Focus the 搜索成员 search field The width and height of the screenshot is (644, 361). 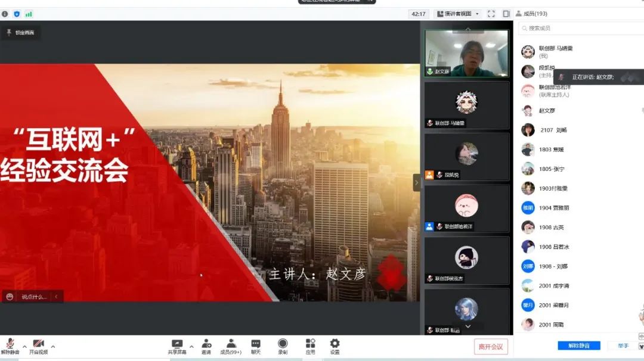coord(581,29)
